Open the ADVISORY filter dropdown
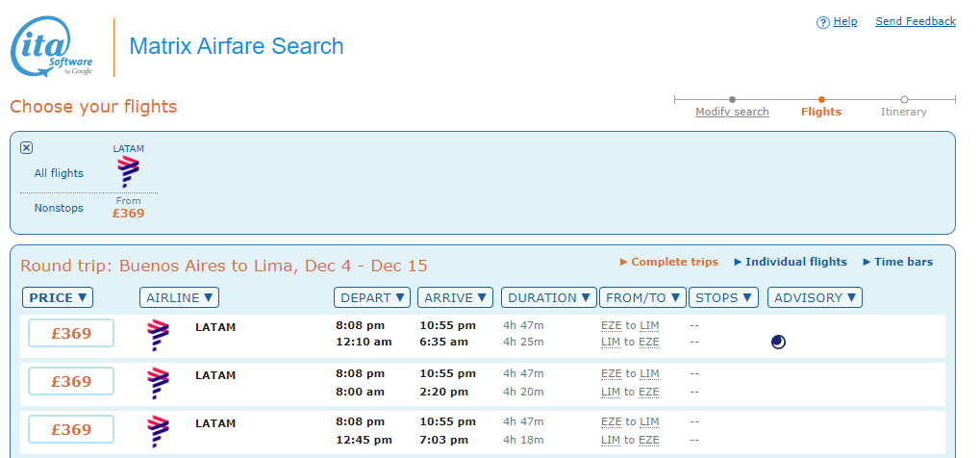The width and height of the screenshot is (980, 458). point(815,298)
